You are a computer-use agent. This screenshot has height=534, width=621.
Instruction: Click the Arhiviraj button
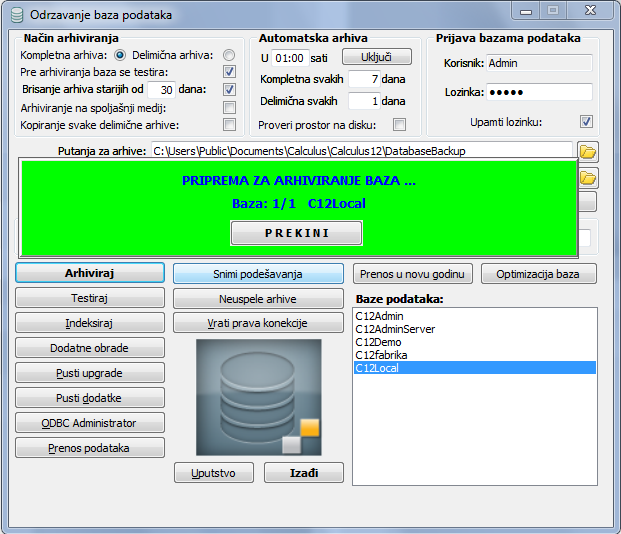coord(90,273)
